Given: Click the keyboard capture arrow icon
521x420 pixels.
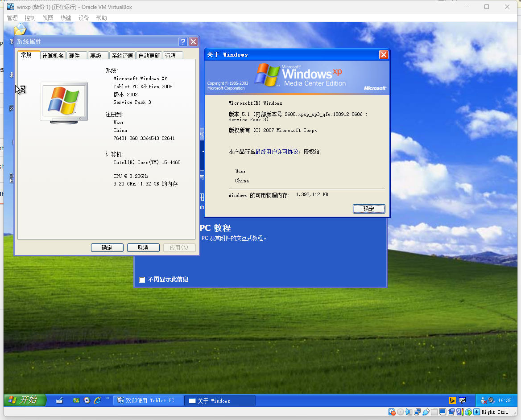Looking at the screenshot, I should pyautogui.click(x=476, y=412).
